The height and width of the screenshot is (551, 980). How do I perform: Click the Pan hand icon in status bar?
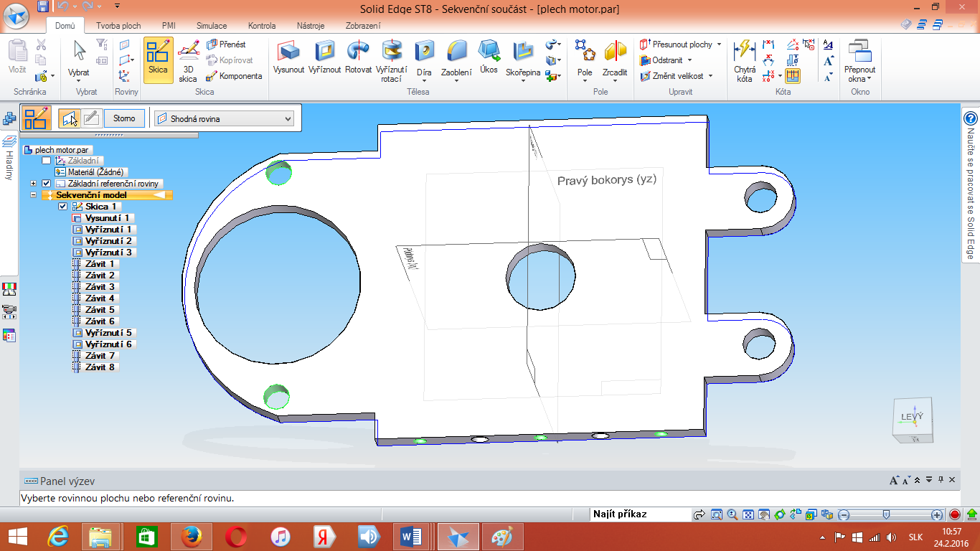click(763, 514)
